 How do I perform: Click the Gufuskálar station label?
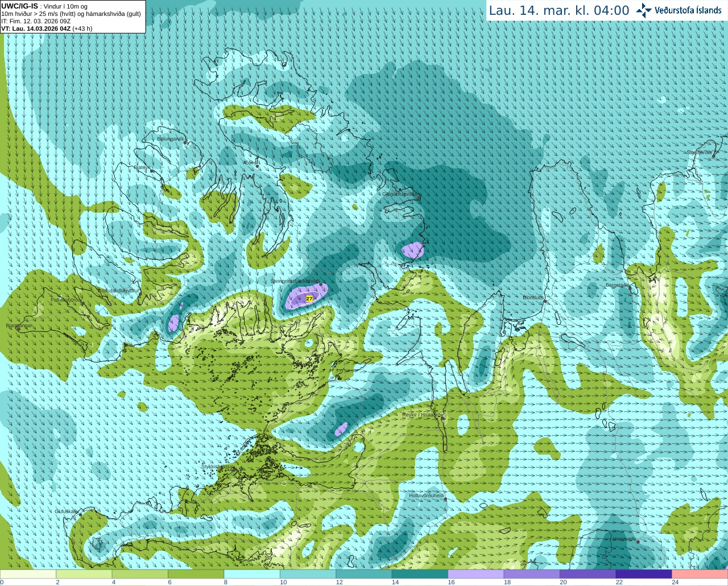pos(66,511)
